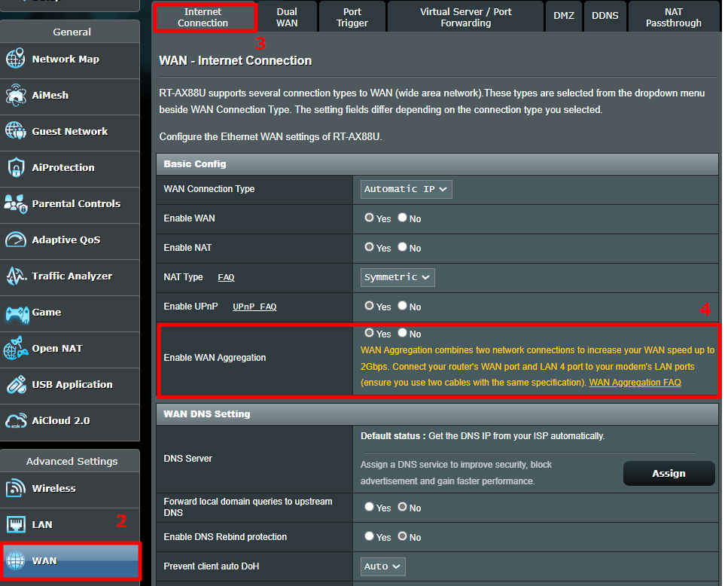Image resolution: width=728 pixels, height=586 pixels.
Task: Switch to the Internet Connection tab
Action: (204, 17)
